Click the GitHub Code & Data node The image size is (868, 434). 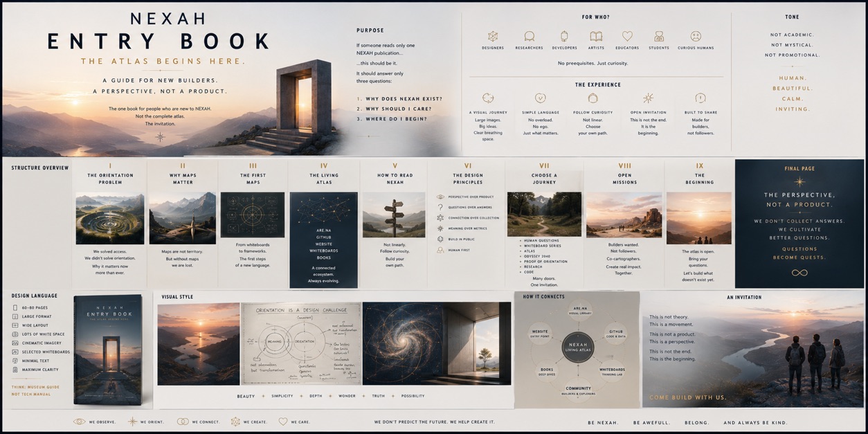point(616,334)
